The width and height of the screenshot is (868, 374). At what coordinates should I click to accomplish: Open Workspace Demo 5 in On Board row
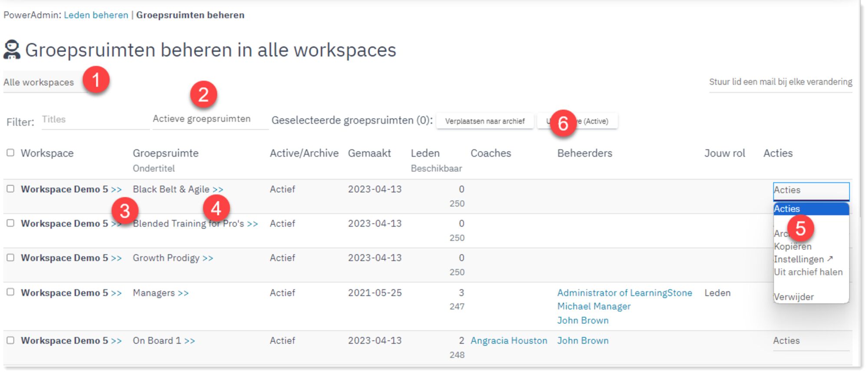point(71,341)
